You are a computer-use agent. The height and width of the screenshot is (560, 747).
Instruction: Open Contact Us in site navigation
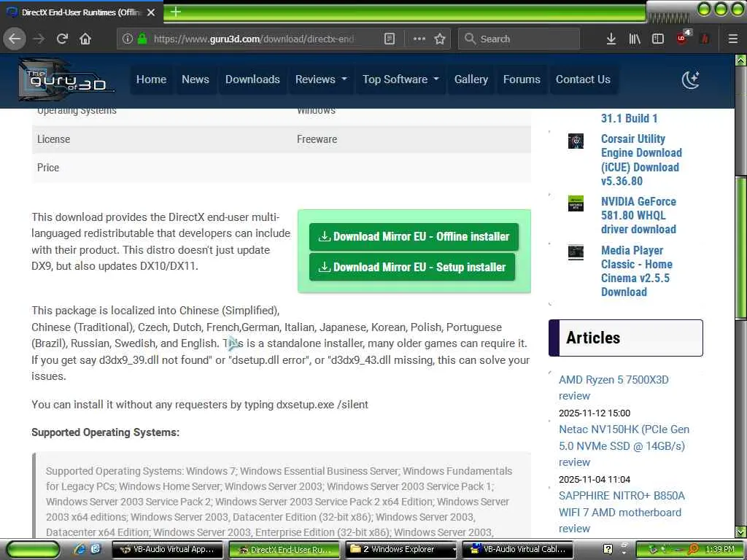pos(583,79)
